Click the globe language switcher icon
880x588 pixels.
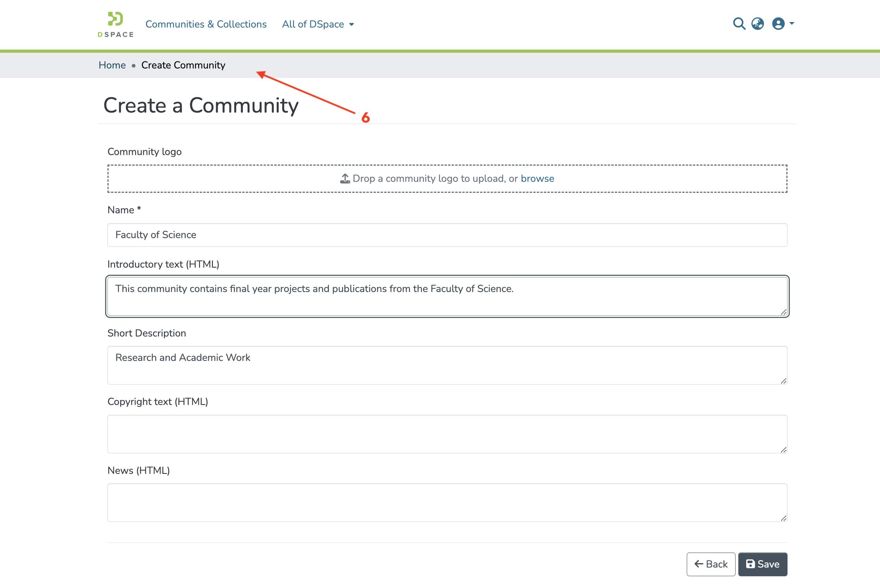coord(758,24)
